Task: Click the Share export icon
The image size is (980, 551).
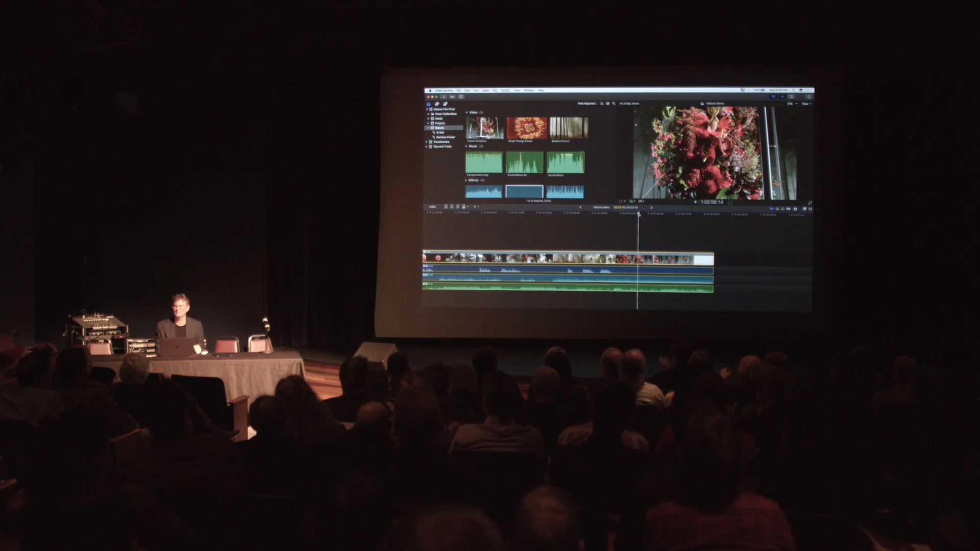Action: tap(808, 96)
